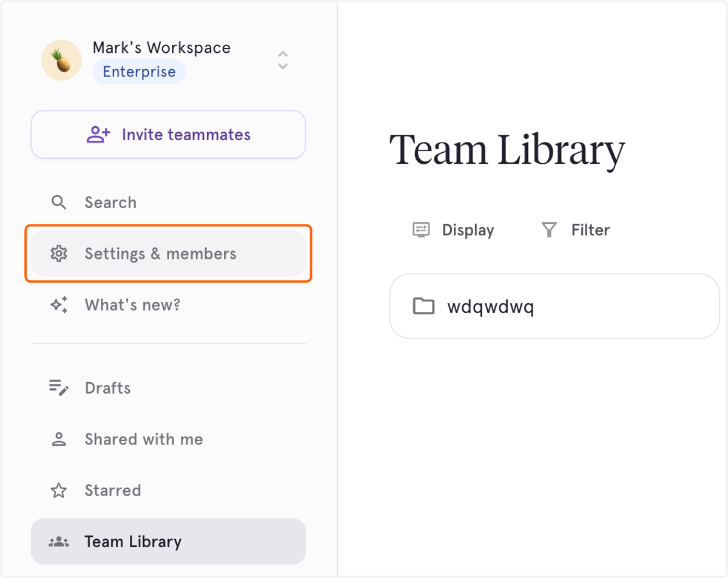The height and width of the screenshot is (578, 728).
Task: Click the pineapple workspace avatar
Action: (x=61, y=60)
